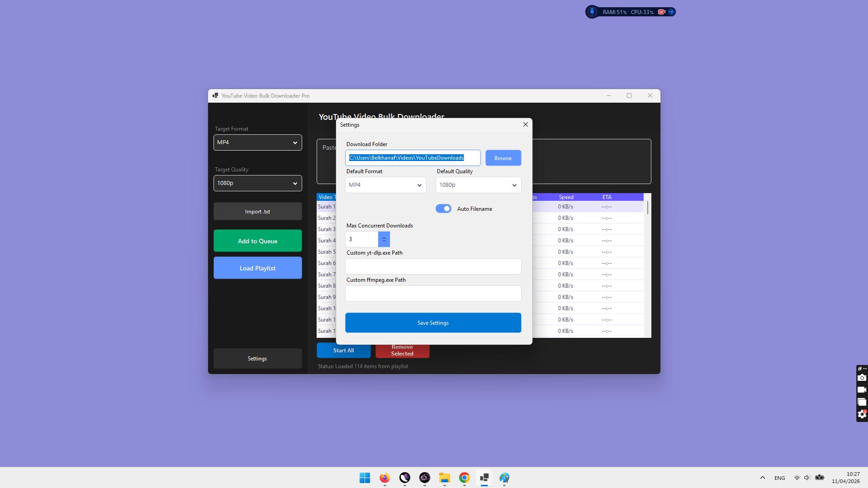This screenshot has width=868, height=488.
Task: Open the Default Quality dropdown
Action: [478, 185]
